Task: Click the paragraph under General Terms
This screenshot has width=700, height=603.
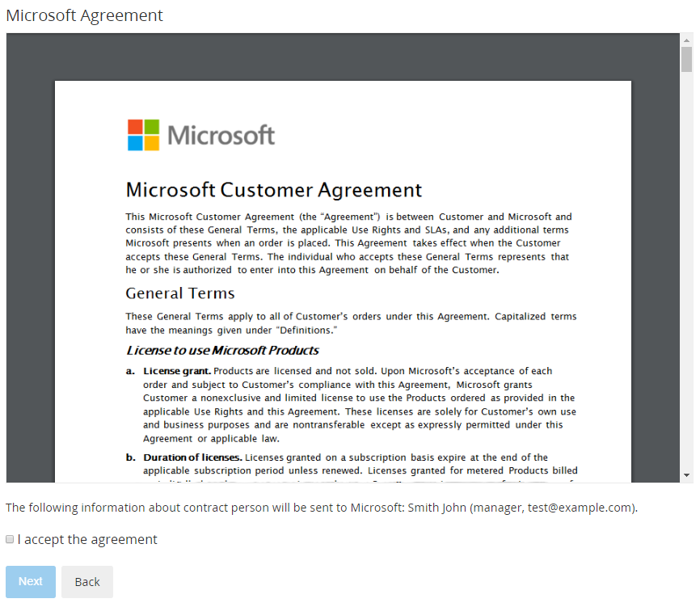Action: click(351, 323)
